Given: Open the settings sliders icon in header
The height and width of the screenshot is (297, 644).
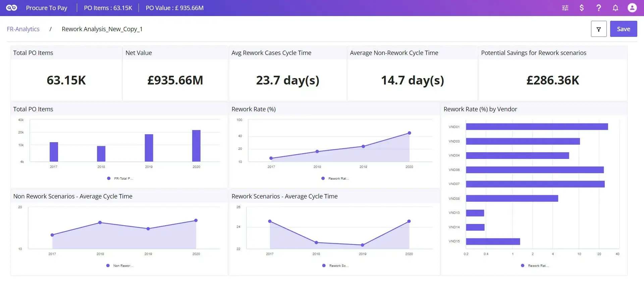Looking at the screenshot, I should click(565, 8).
